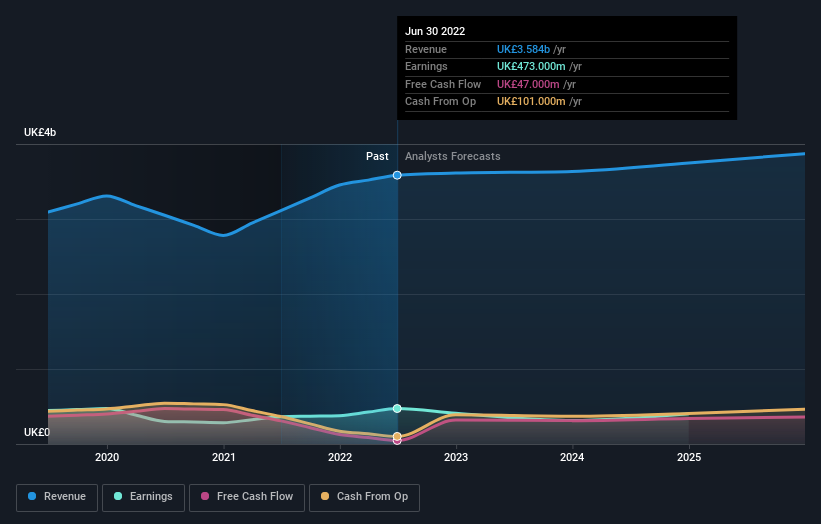Click the 2020 x-axis label
The width and height of the screenshot is (821, 524).
pos(107,458)
